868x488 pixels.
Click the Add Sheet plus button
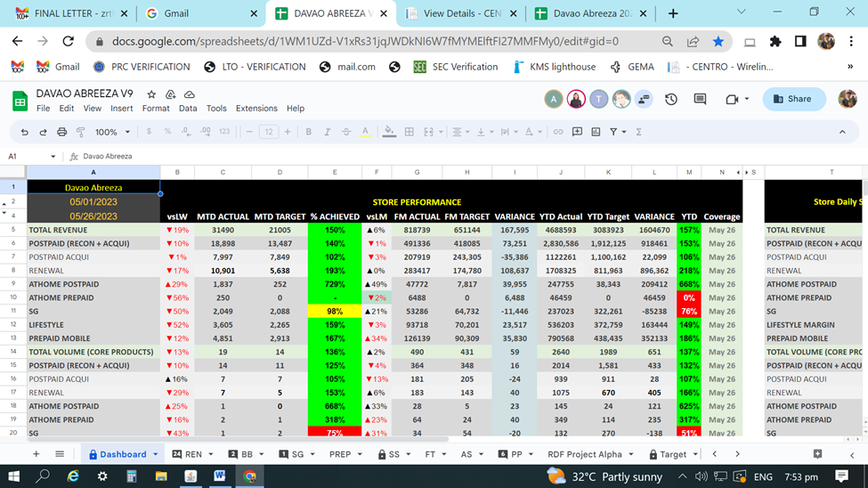[x=37, y=454]
